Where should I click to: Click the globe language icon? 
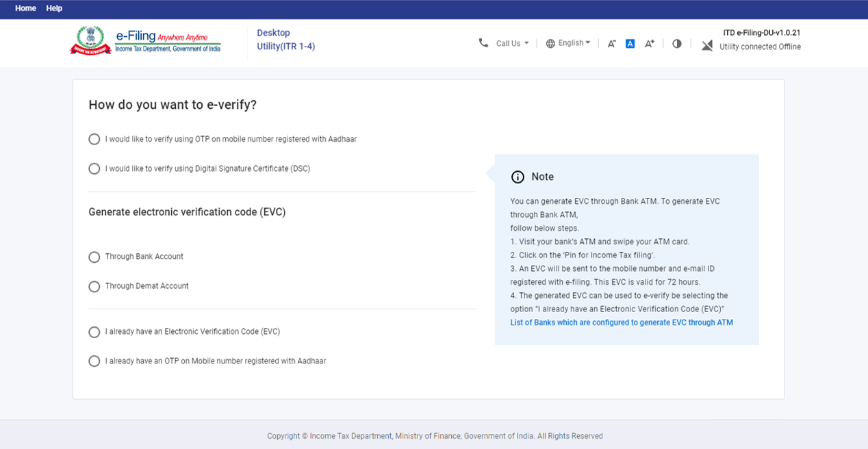[550, 43]
